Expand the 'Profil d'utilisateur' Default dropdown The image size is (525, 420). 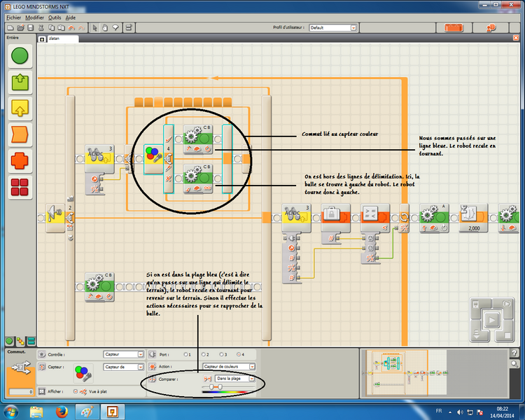(353, 27)
